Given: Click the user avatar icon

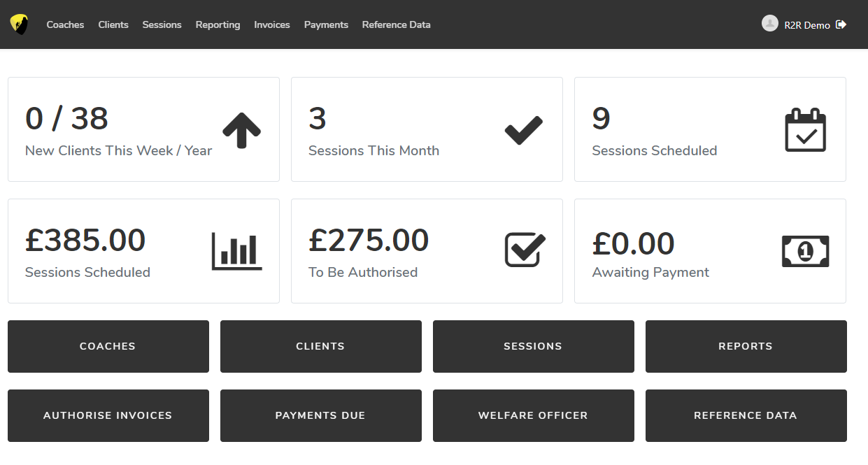Looking at the screenshot, I should click(x=769, y=24).
